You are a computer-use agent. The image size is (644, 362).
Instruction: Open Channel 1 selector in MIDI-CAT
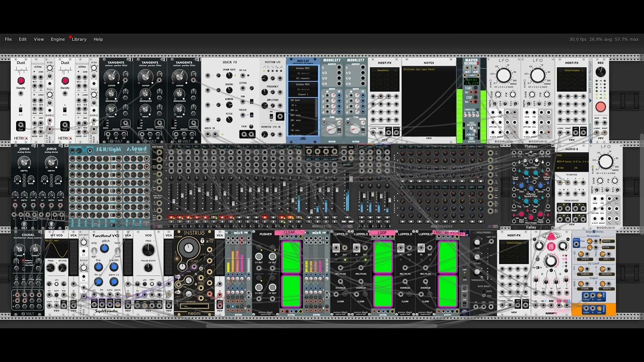(303, 95)
